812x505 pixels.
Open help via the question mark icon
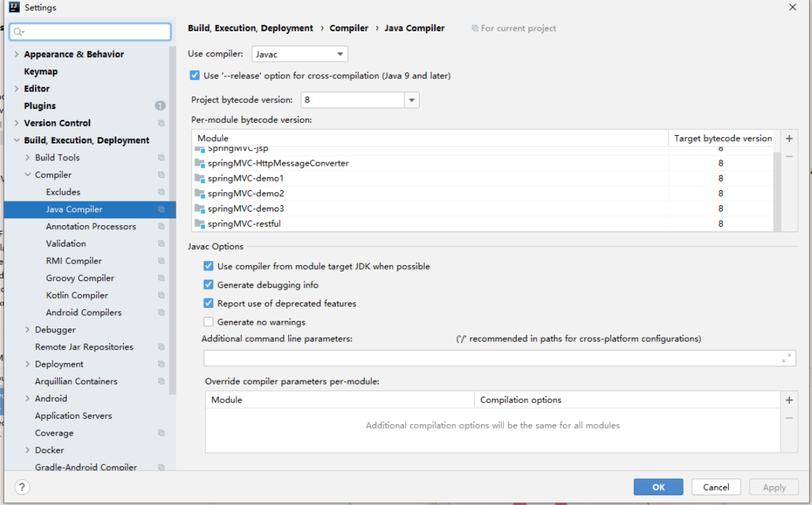click(22, 487)
